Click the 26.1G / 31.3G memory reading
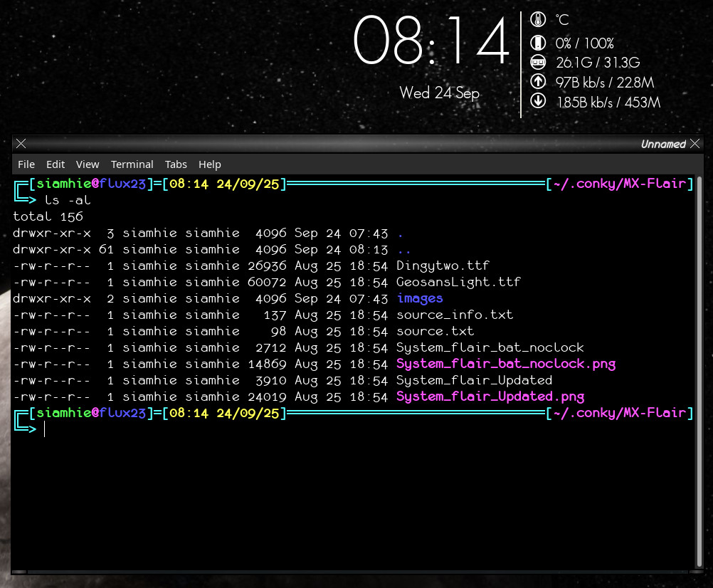 click(598, 63)
